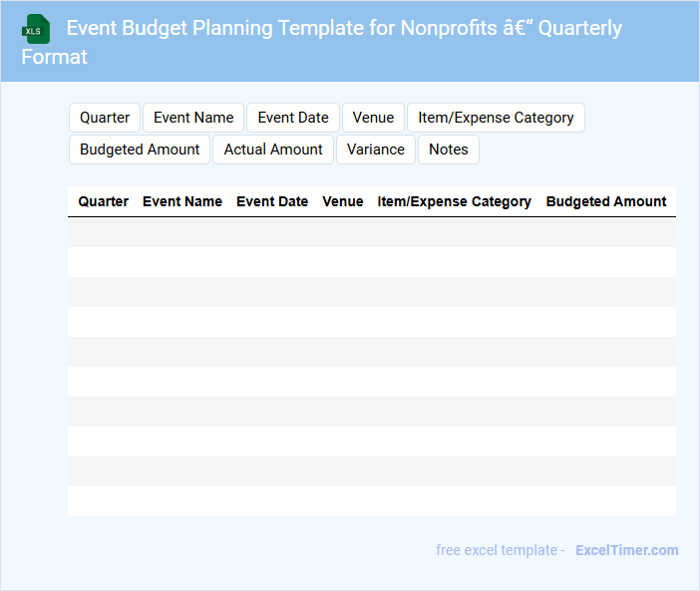Click the first empty table row

click(x=371, y=232)
